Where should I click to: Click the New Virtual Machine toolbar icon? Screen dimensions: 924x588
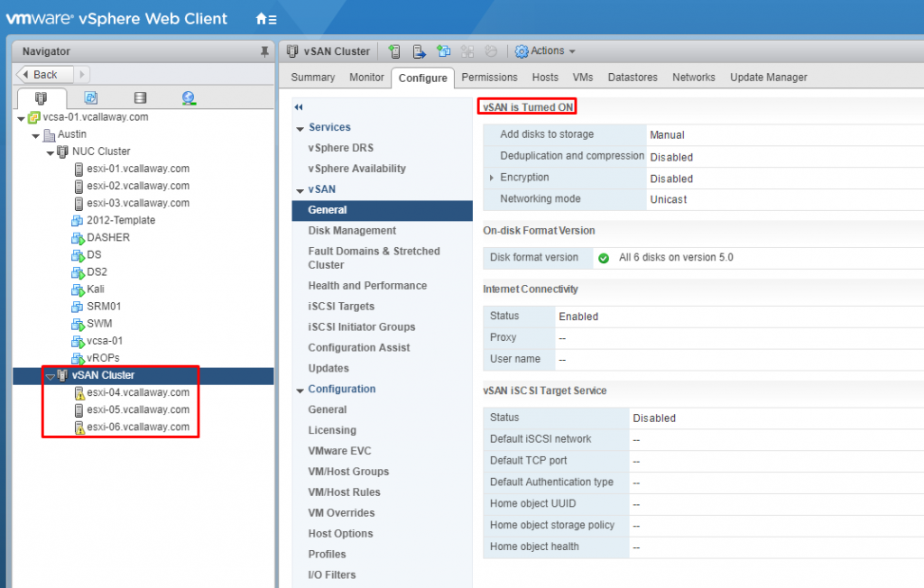coord(443,51)
